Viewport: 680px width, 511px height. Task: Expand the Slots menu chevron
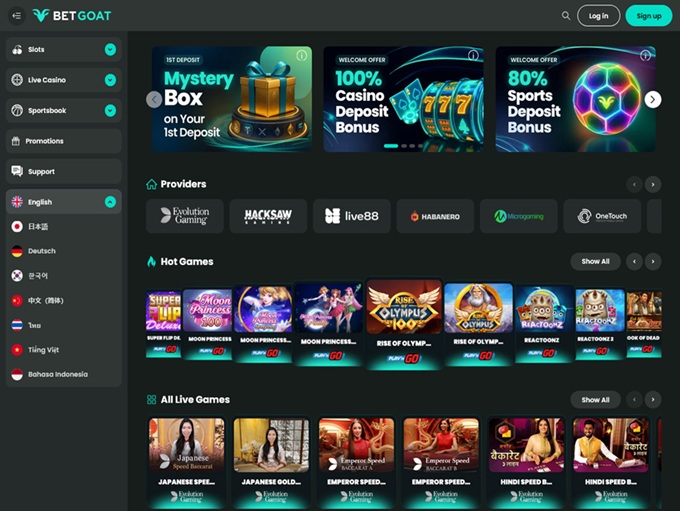(110, 49)
